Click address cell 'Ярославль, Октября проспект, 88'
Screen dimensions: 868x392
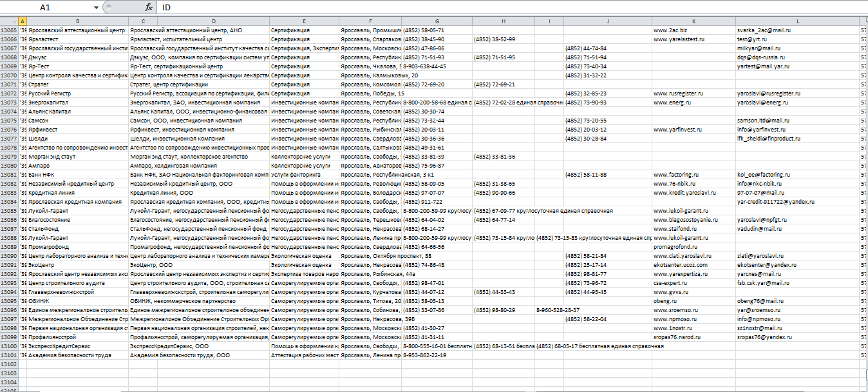(386, 255)
